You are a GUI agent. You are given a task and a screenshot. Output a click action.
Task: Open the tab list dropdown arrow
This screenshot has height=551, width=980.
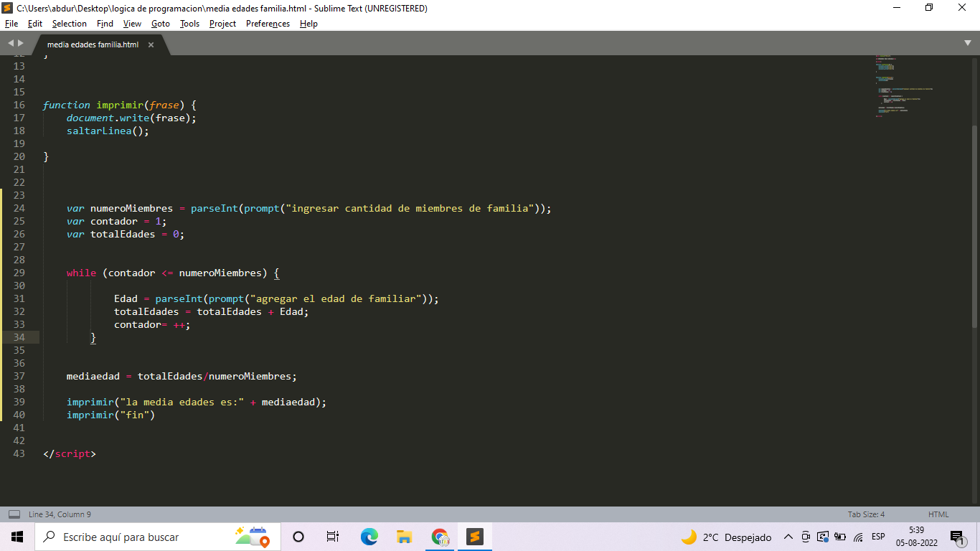pyautogui.click(x=968, y=43)
